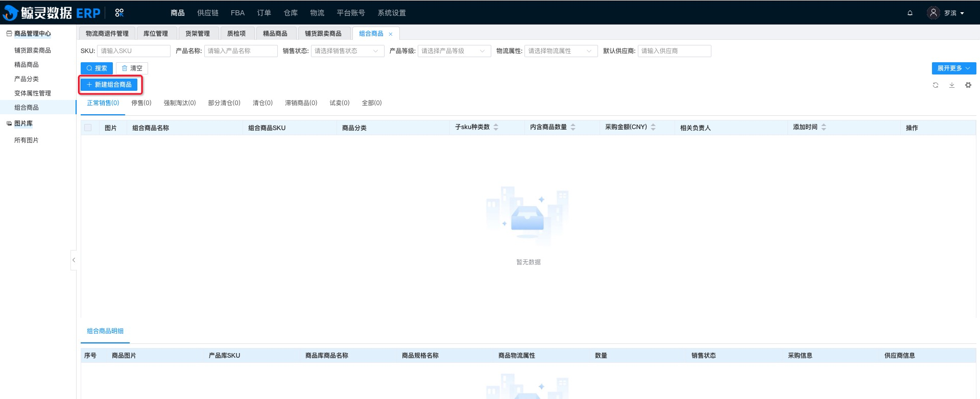Open the 销售状态 dropdown

(x=347, y=51)
